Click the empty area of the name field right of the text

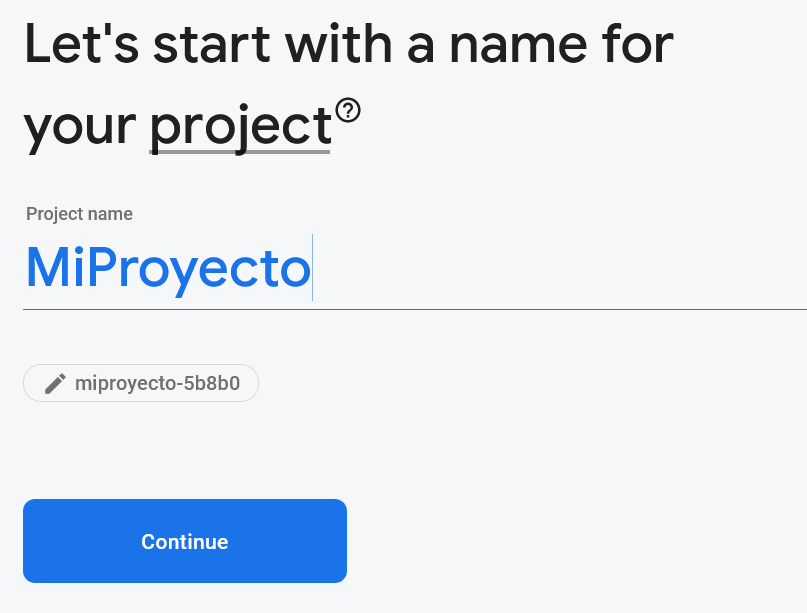560,268
